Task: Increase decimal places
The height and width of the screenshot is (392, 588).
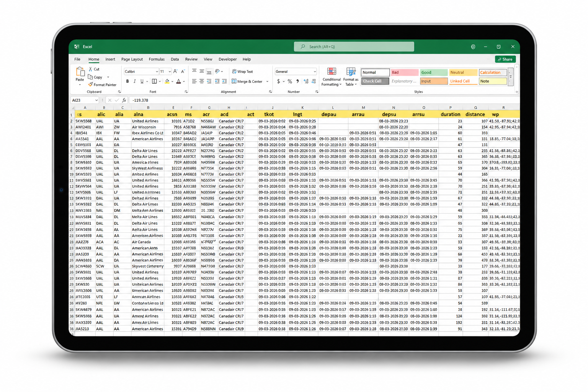Action: (x=306, y=82)
